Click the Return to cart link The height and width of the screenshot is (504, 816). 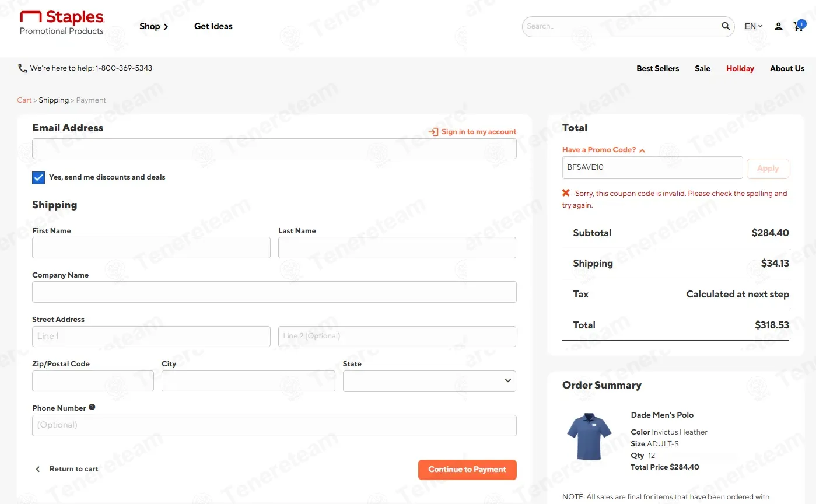pyautogui.click(x=74, y=469)
